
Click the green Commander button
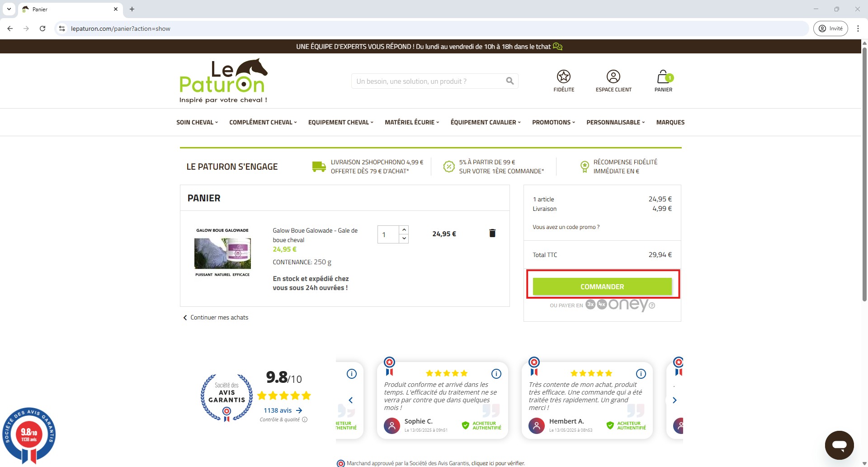602,286
